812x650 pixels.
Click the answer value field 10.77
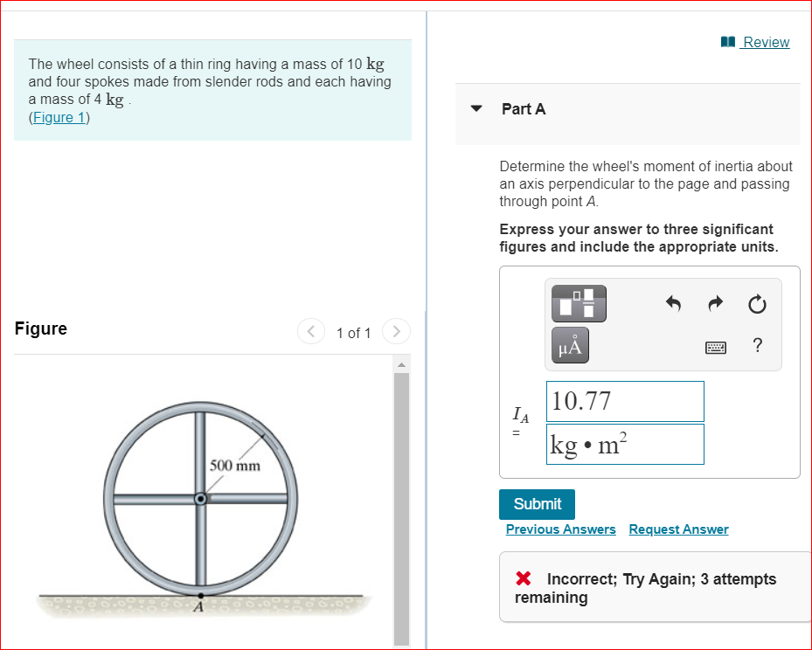(625, 402)
